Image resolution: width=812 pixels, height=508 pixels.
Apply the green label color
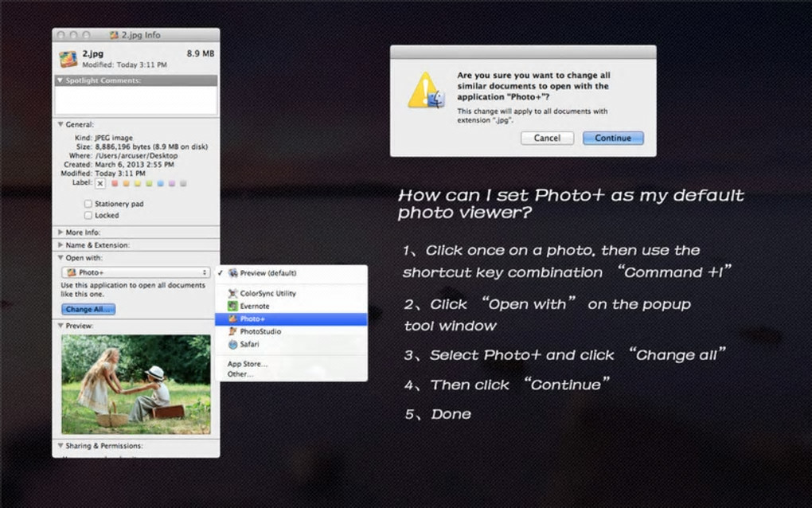[x=149, y=183]
